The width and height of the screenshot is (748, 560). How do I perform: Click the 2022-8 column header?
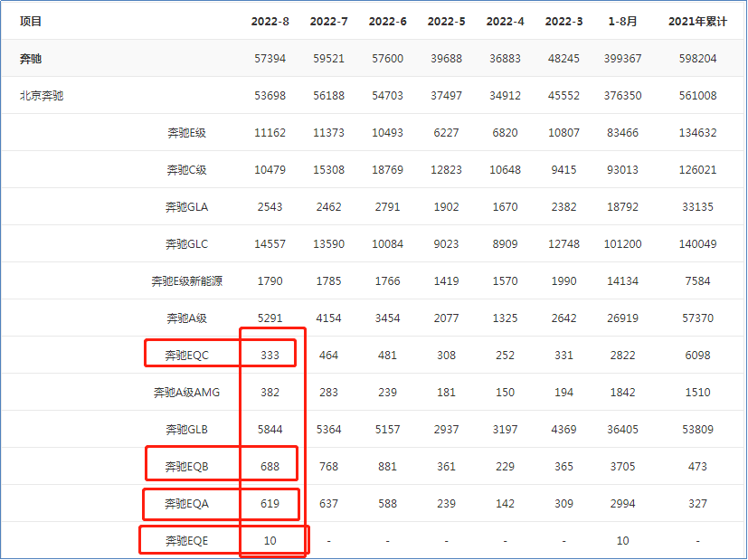[x=270, y=22]
